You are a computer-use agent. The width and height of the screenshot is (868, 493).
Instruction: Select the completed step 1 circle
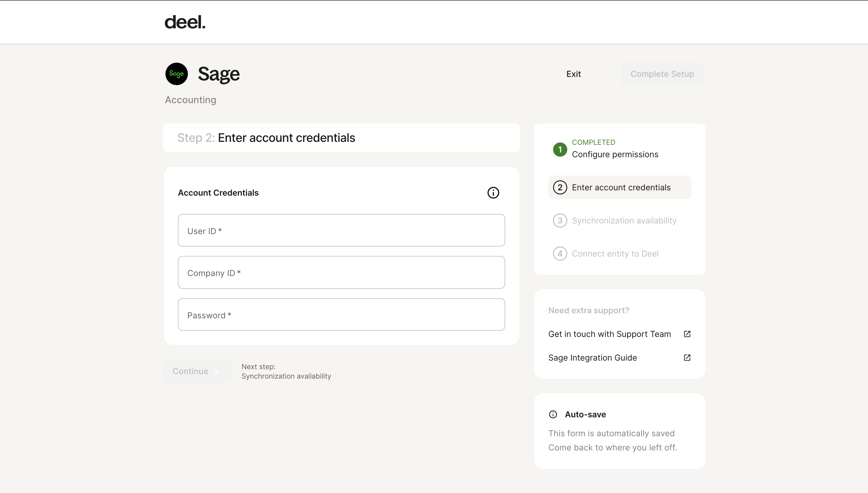click(x=560, y=149)
